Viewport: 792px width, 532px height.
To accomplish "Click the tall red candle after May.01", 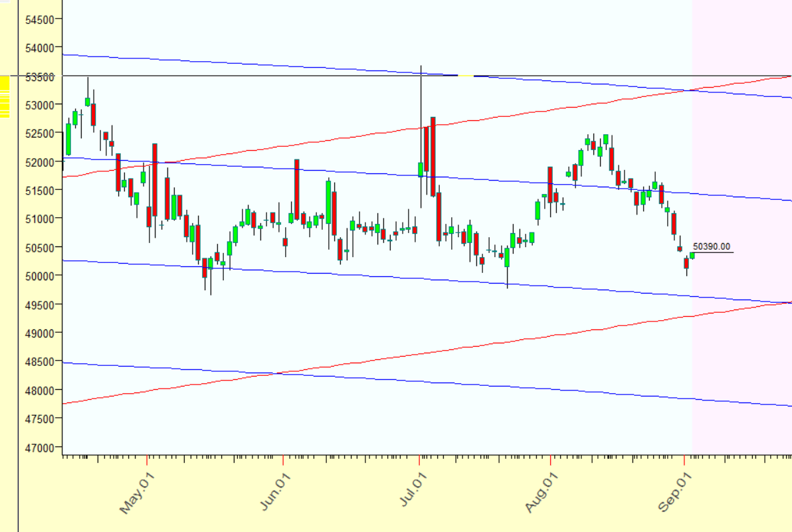I will [155, 179].
